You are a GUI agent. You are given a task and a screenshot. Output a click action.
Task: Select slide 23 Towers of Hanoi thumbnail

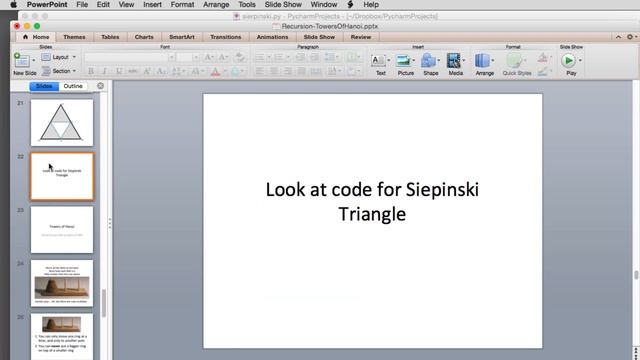(62, 229)
